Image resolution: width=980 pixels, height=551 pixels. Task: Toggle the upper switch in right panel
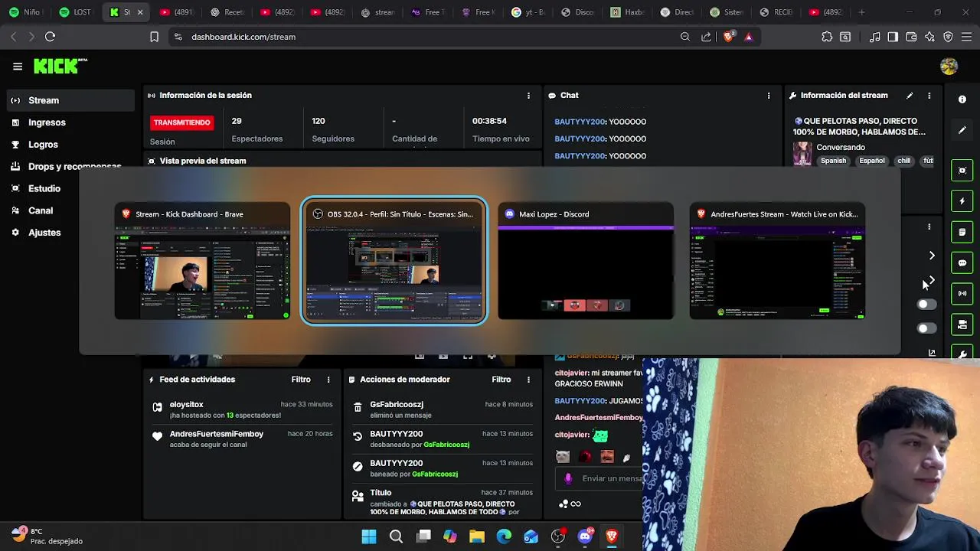(x=926, y=305)
